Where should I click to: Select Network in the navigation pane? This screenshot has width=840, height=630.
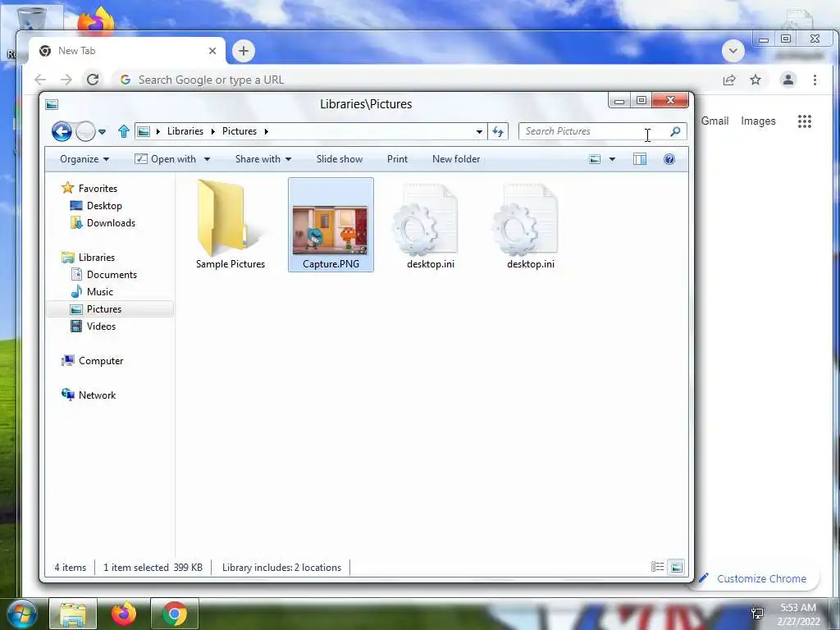point(89,395)
